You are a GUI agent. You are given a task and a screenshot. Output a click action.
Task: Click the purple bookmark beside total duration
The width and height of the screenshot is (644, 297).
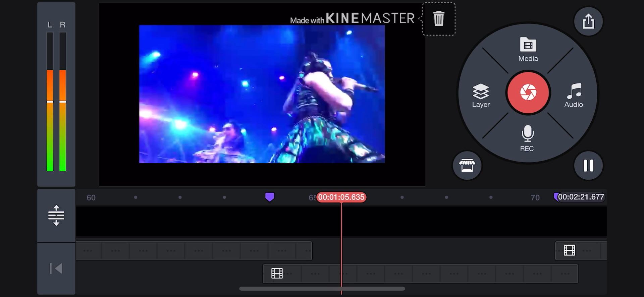click(x=556, y=197)
